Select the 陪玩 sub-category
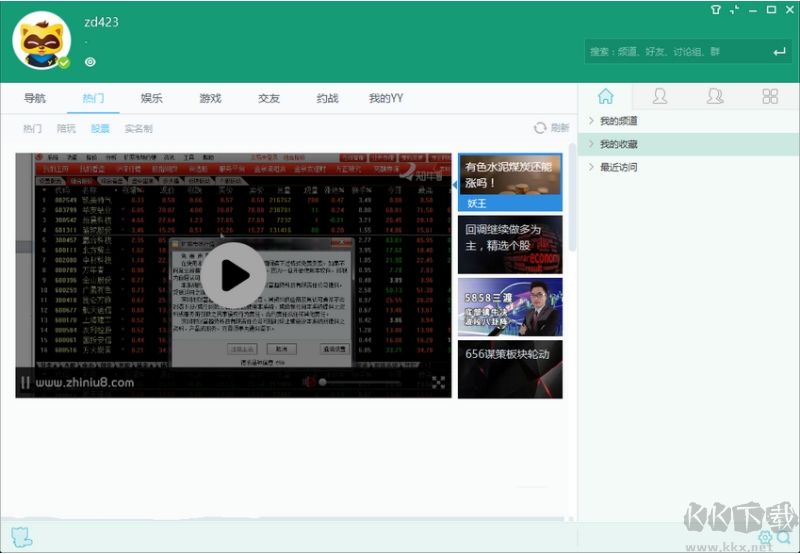This screenshot has height=554, width=800. tap(66, 129)
